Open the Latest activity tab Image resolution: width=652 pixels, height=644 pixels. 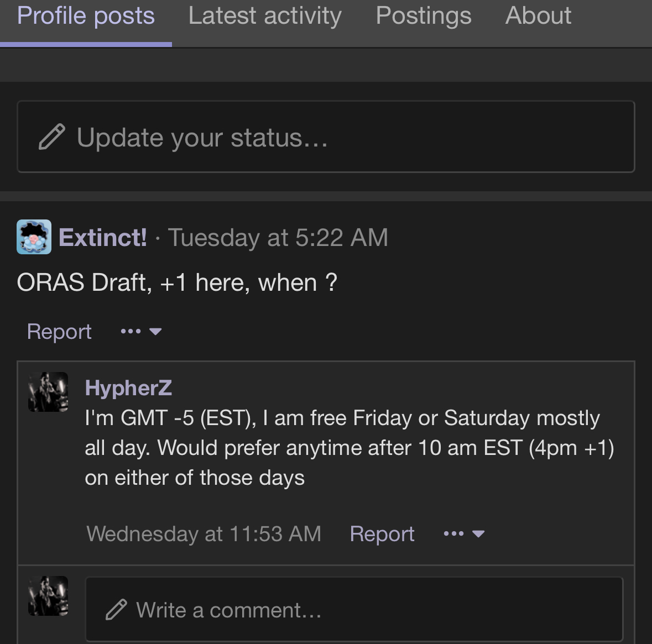(265, 15)
